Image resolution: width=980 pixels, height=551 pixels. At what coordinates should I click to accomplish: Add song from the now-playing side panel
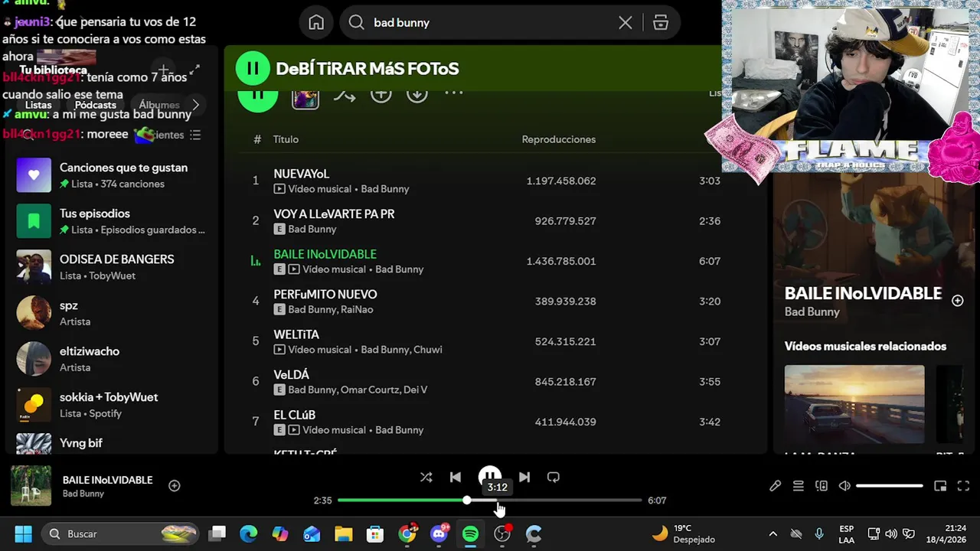point(957,301)
